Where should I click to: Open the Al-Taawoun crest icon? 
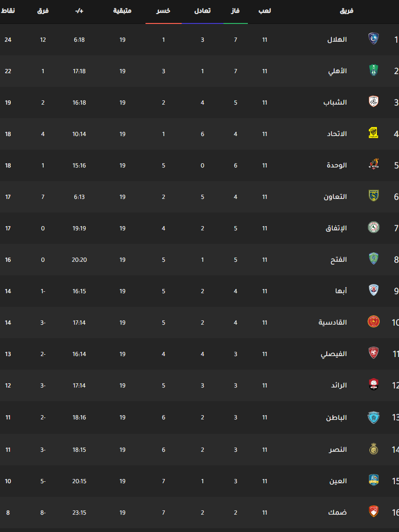tap(374, 196)
